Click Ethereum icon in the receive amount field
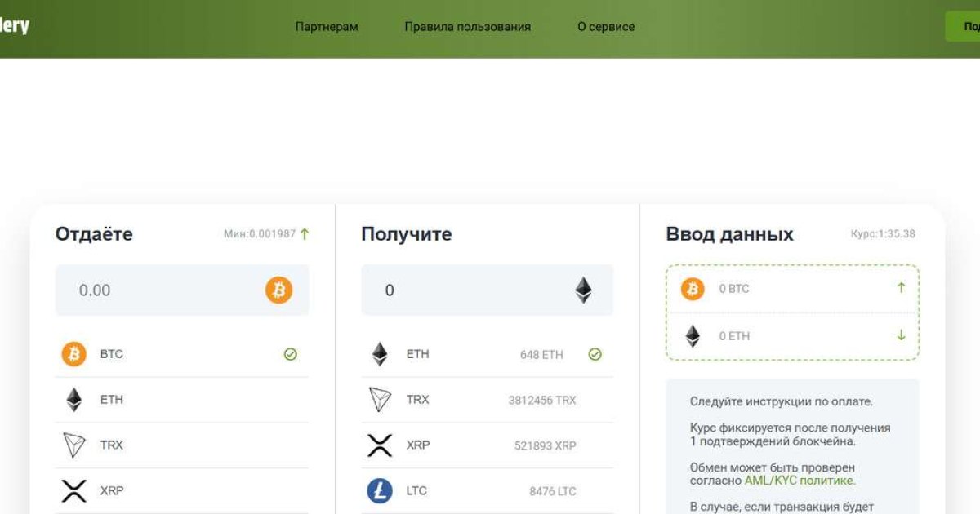The width and height of the screenshot is (980, 514). (x=583, y=290)
